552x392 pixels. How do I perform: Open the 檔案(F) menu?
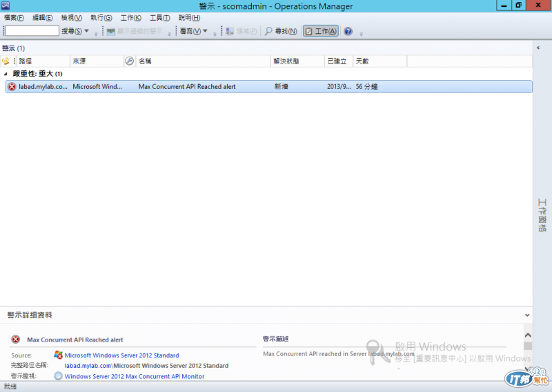tap(14, 18)
